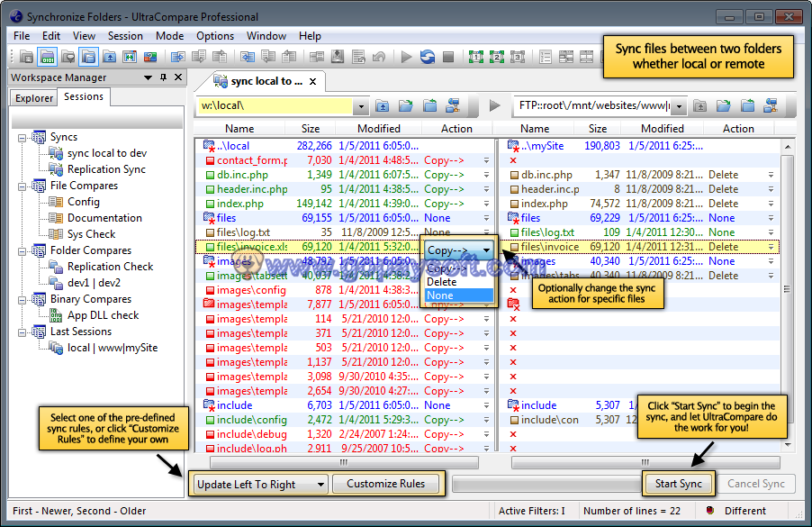This screenshot has height=527, width=812.
Task: Pin the Workspace Manager panel
Action: coord(163,77)
